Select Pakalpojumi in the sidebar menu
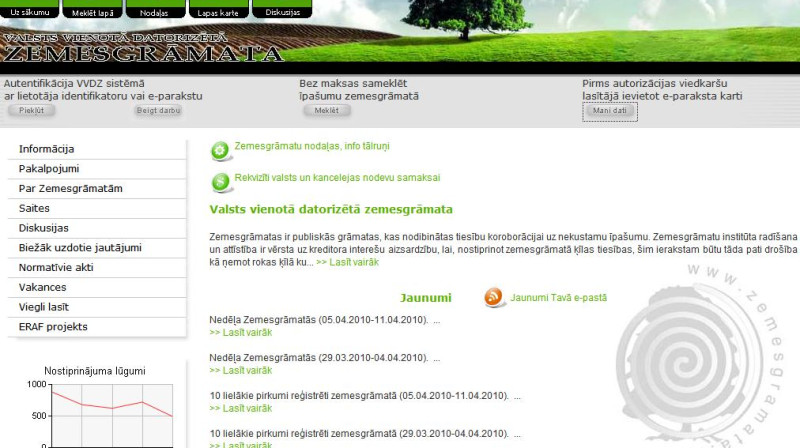 [97, 169]
